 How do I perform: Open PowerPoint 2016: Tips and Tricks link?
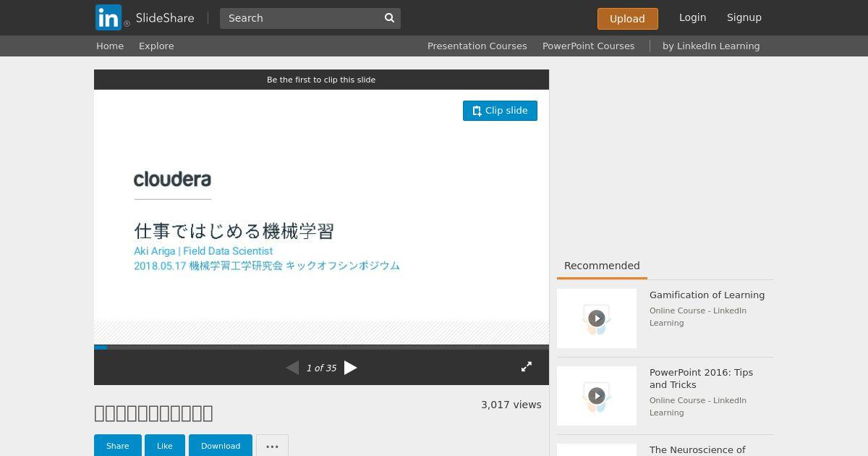[701, 379]
